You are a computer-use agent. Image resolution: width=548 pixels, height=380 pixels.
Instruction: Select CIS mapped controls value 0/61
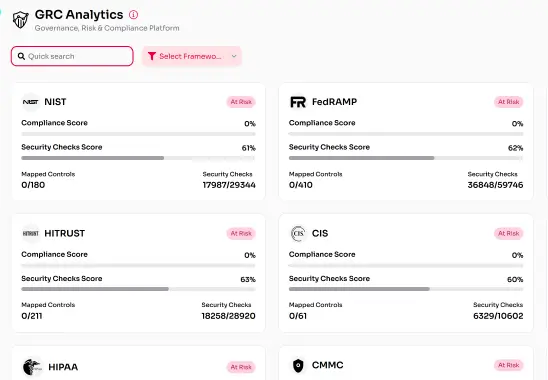[x=298, y=316]
